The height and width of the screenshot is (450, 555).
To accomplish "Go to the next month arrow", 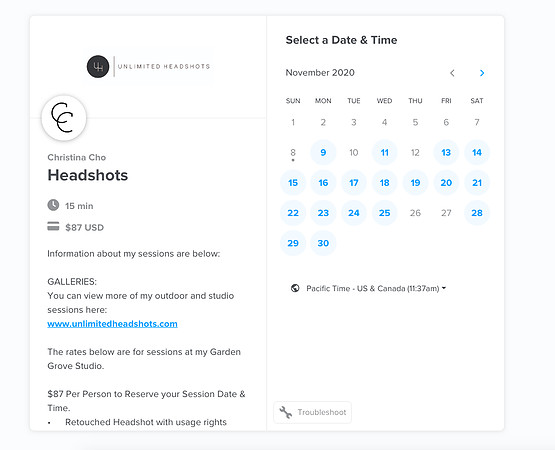I will coord(482,73).
